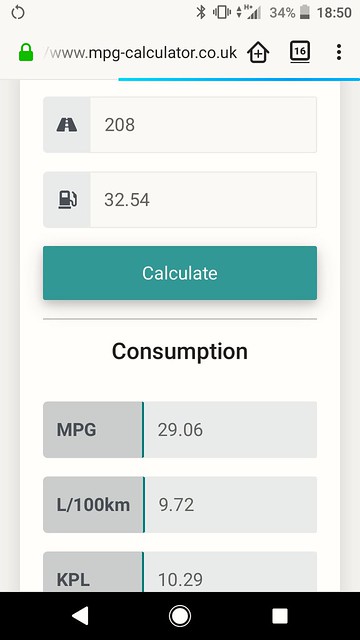The image size is (360, 640).
Task: Tap the Android home circle button
Action: pyautogui.click(x=180, y=616)
